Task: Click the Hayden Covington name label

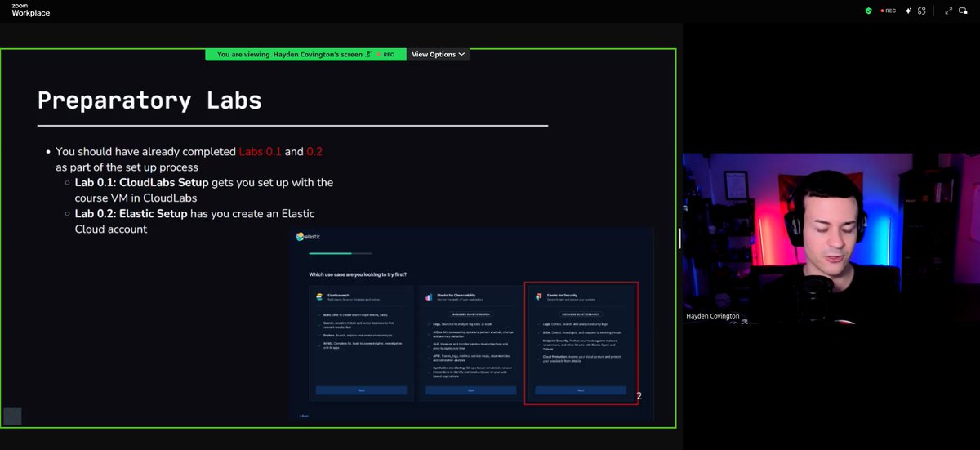Action: 713,315
